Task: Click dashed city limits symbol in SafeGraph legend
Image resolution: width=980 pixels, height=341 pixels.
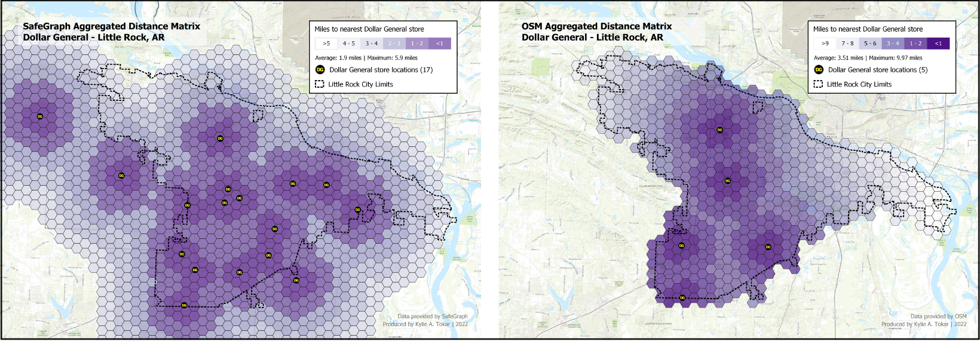Action: [x=320, y=84]
